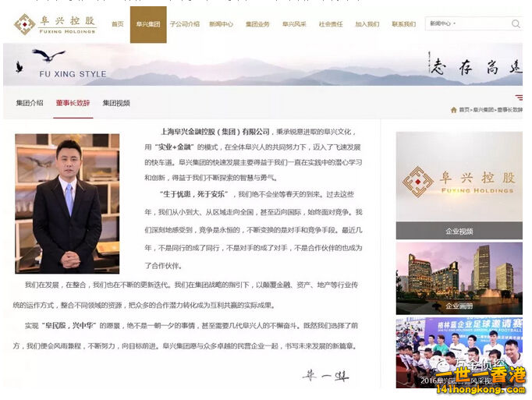Image resolution: width=532 pixels, height=400 pixels.
Task: Click the chairman portrait photo
Action: point(67,204)
